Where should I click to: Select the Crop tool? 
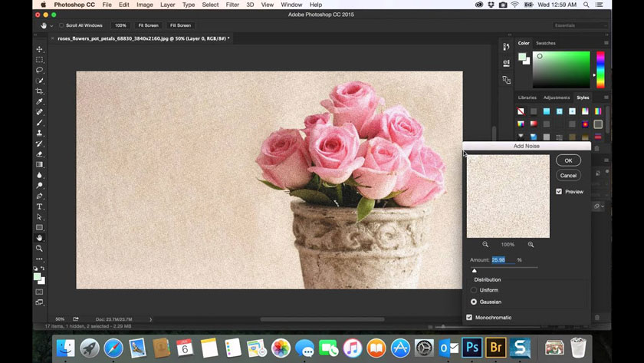click(x=39, y=91)
